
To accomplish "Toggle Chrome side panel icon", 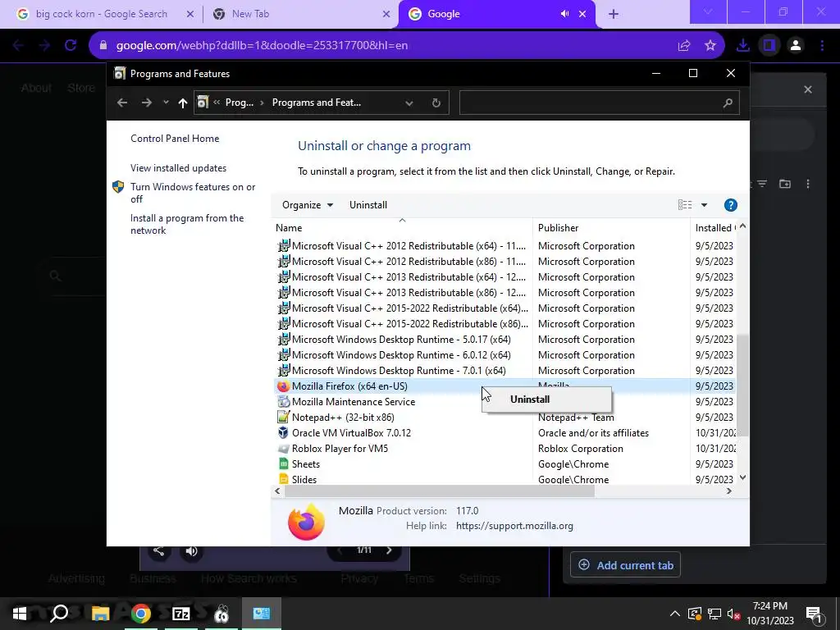I will [769, 46].
